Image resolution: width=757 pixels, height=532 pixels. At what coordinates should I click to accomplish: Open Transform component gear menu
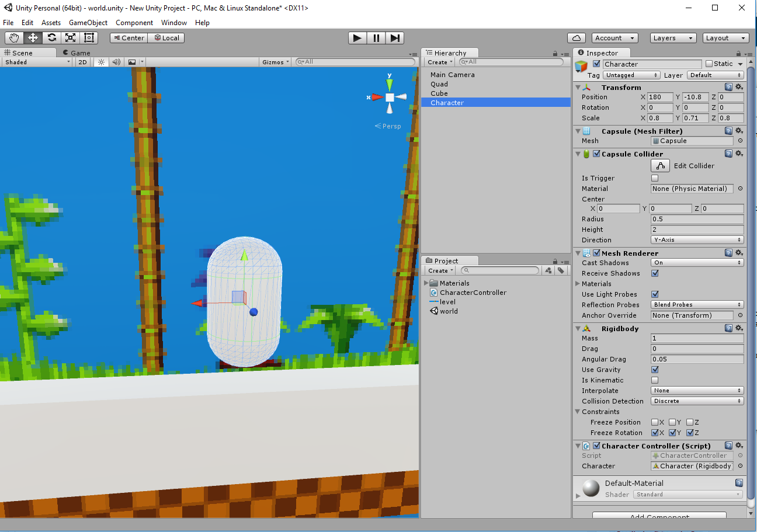point(739,87)
